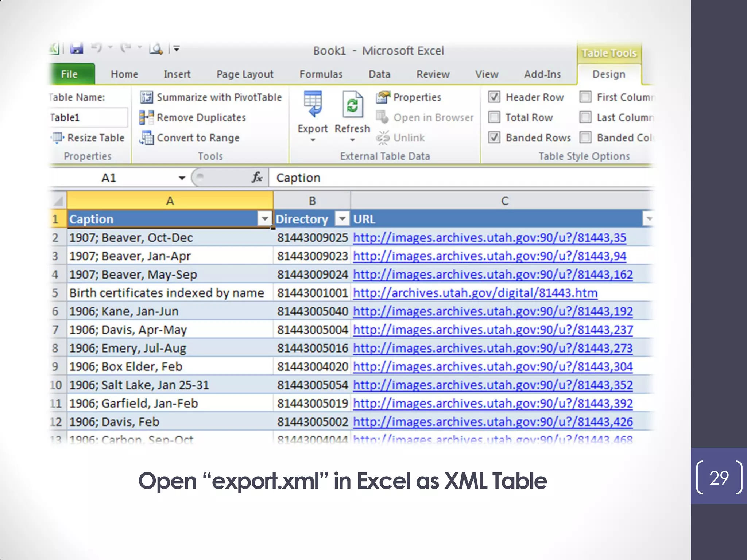Viewport: 747px width, 560px height.
Task: Toggle the Banded Rows checkbox
Action: [494, 137]
